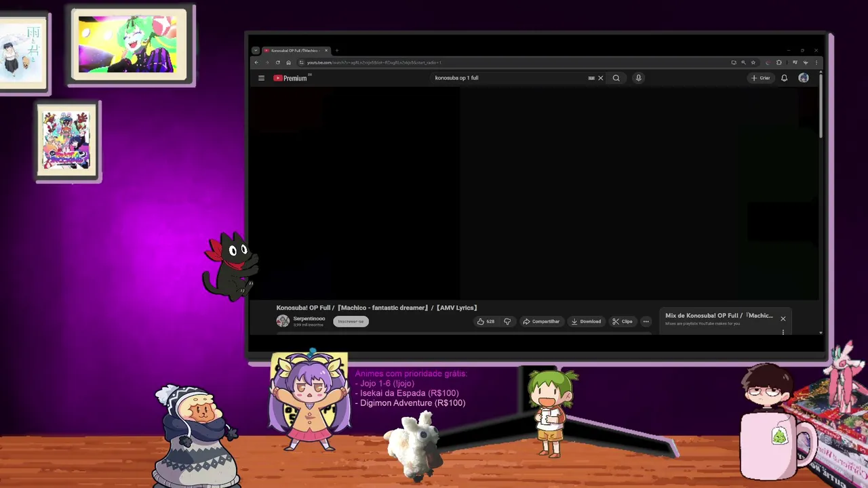The width and height of the screenshot is (868, 488).
Task: Click the page vertical scrollbar thumb
Action: [821, 105]
